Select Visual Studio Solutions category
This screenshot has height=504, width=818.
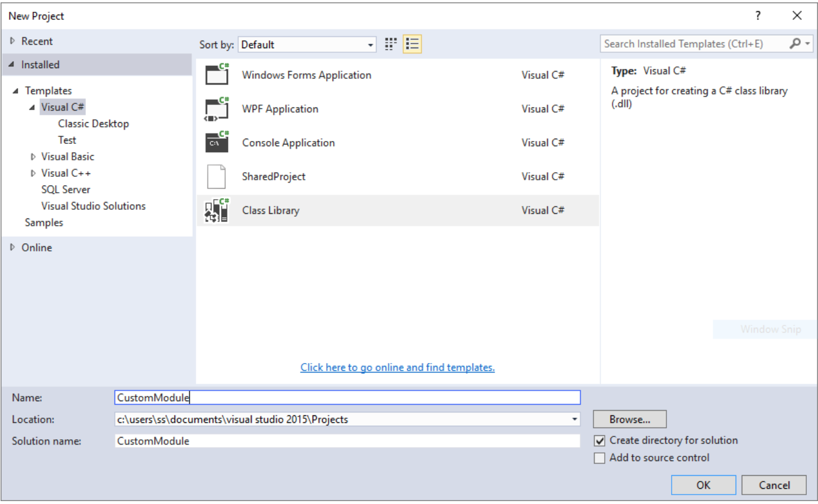93,206
